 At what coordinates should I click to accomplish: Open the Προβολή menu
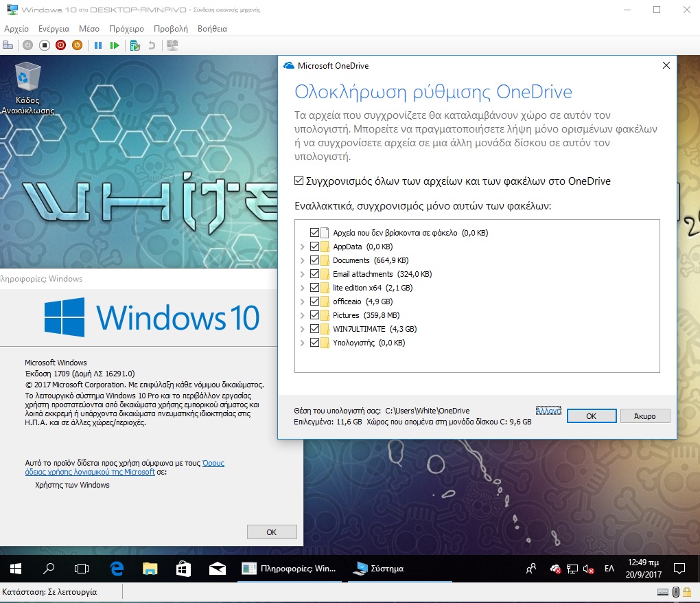(x=170, y=29)
